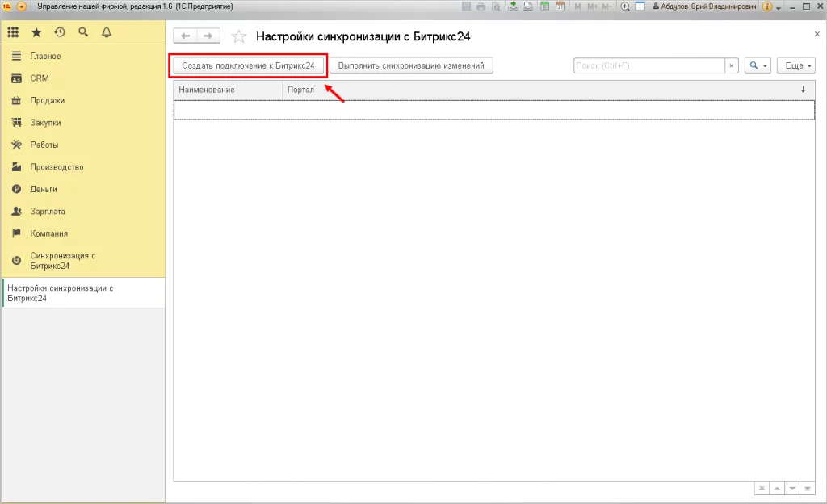Click the zoom scale magnifier icon

625,6
